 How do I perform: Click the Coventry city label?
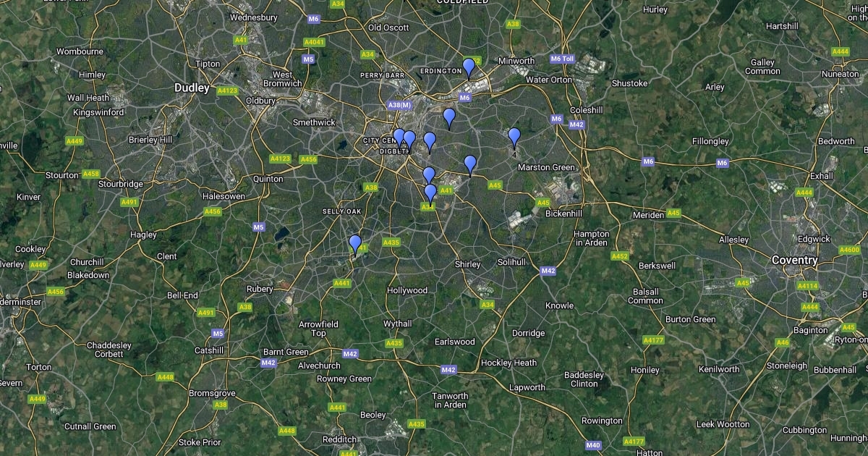[795, 260]
